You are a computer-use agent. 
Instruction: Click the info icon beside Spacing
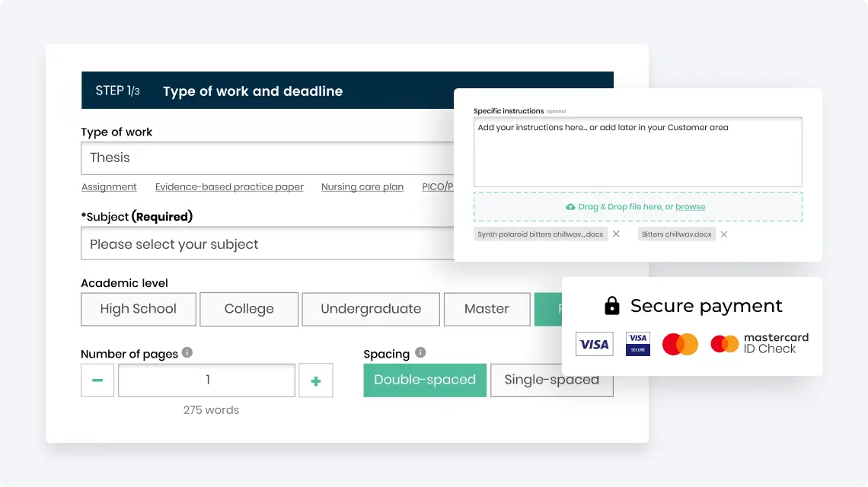click(420, 352)
